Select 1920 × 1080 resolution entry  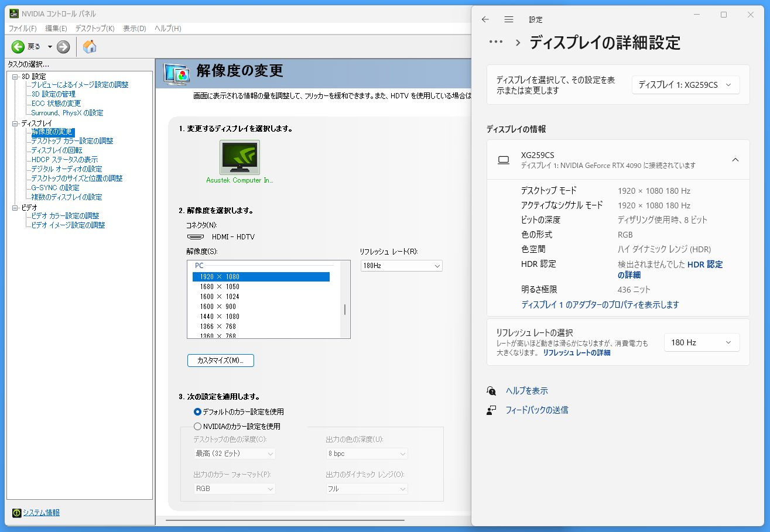tap(261, 277)
